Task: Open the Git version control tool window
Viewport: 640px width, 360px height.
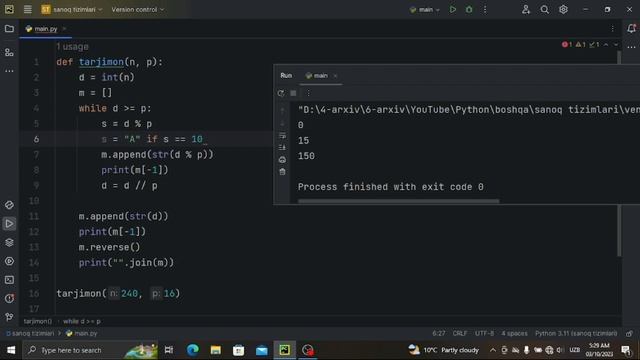Action: point(9,317)
